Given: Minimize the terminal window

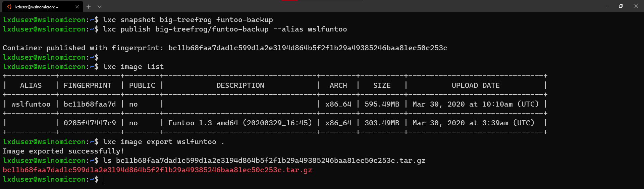Looking at the screenshot, I should click(605, 6).
